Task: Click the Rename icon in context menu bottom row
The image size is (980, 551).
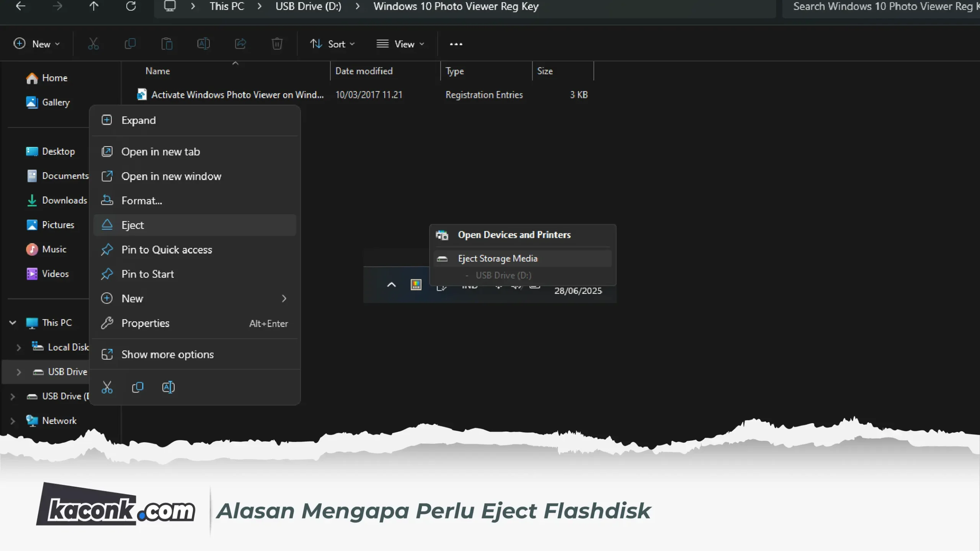Action: (168, 387)
